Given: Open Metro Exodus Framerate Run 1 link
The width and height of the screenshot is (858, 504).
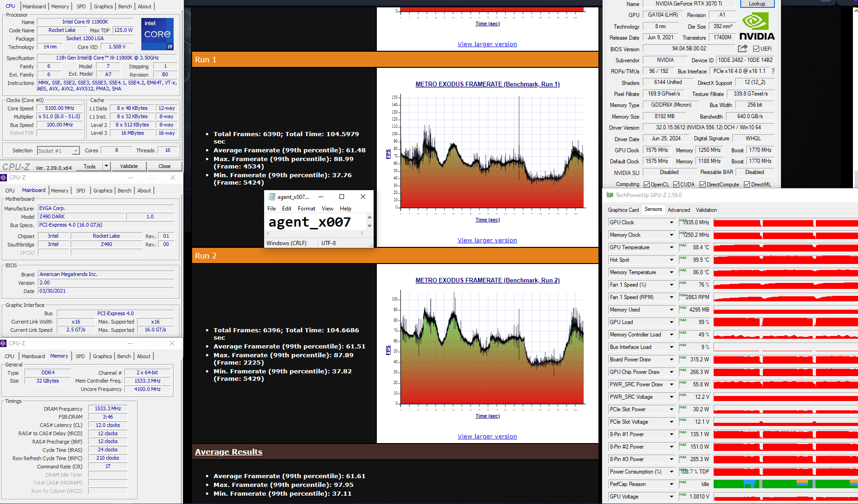Looking at the screenshot, I should (488, 84).
